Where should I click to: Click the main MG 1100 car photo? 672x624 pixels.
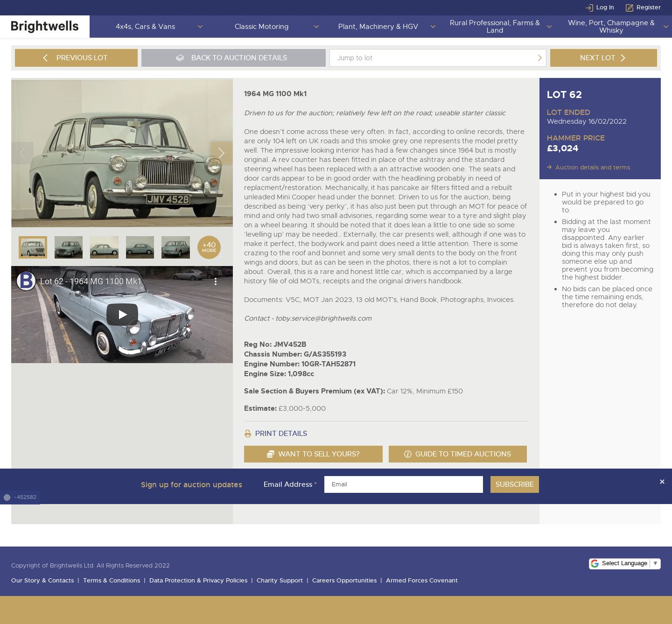[122, 153]
